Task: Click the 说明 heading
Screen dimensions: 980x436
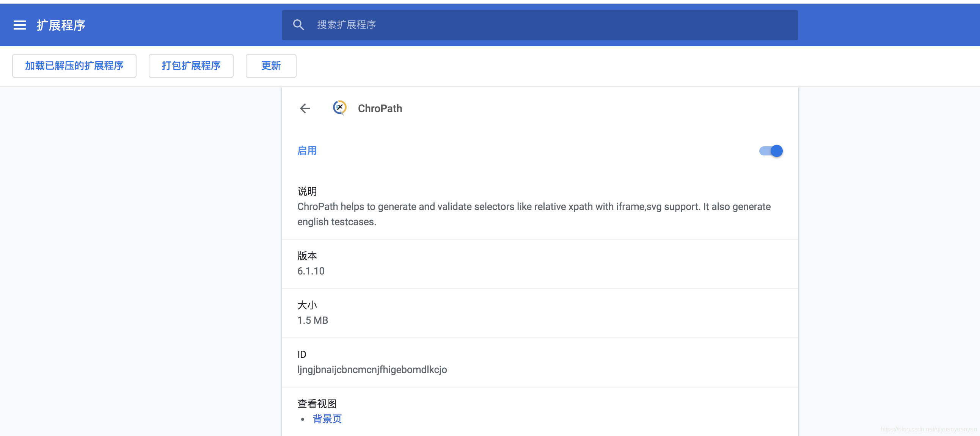Action: 307,191
